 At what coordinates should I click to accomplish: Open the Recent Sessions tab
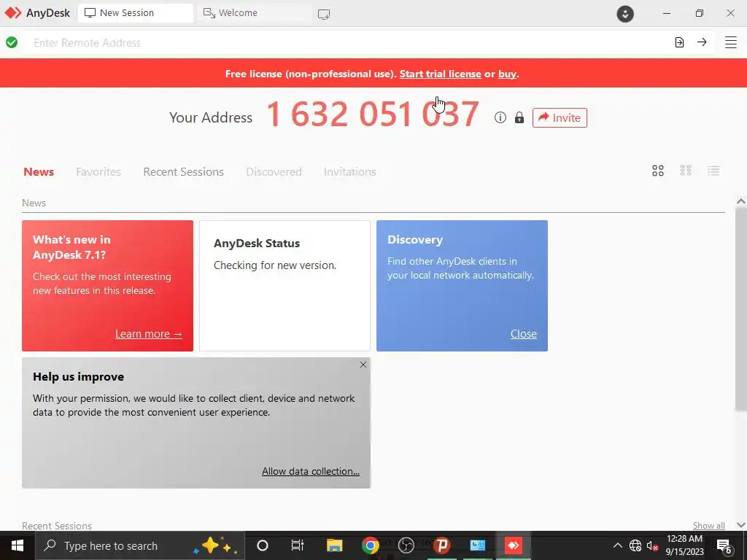click(x=183, y=171)
